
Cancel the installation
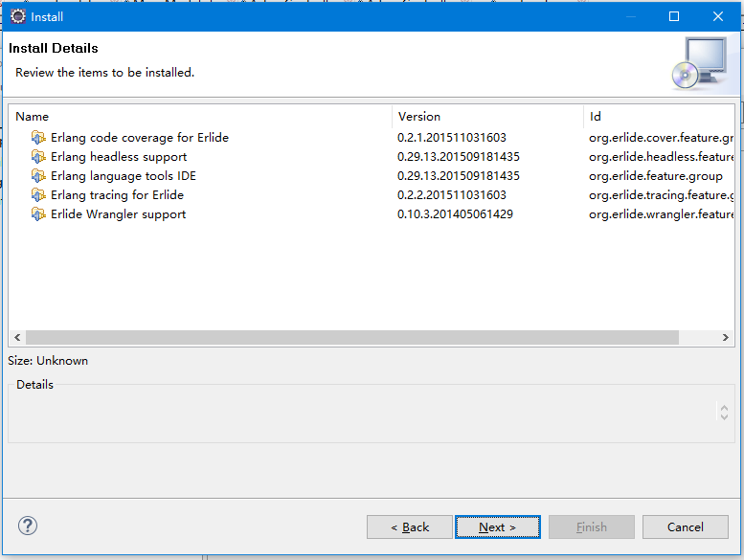(686, 526)
